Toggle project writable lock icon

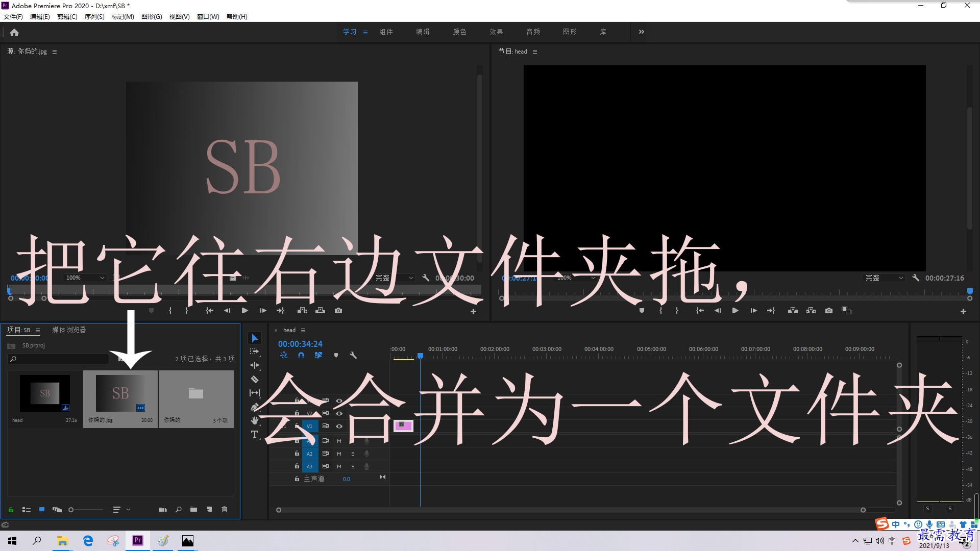11,510
